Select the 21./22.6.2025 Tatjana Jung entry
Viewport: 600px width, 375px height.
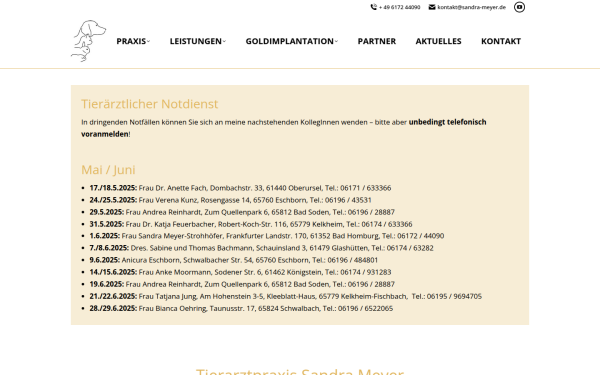pyautogui.click(x=285, y=296)
